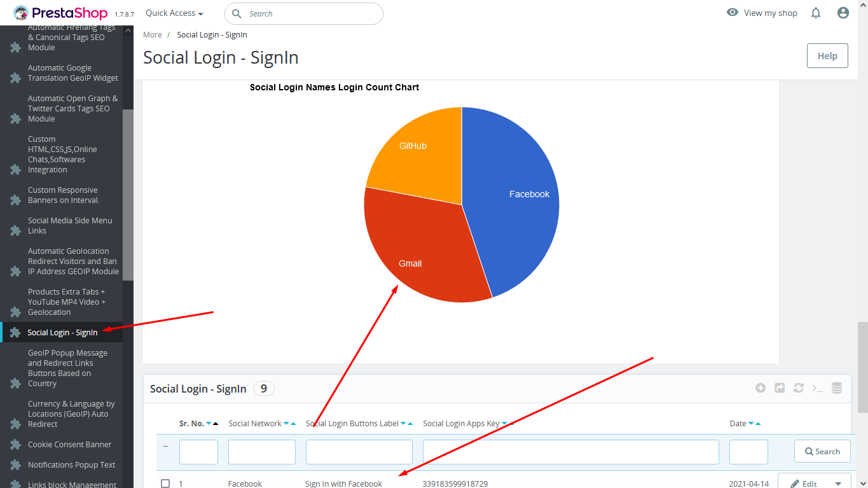This screenshot has width=868, height=488.
Task: Sort Date column descending arrow
Action: [x=751, y=424]
